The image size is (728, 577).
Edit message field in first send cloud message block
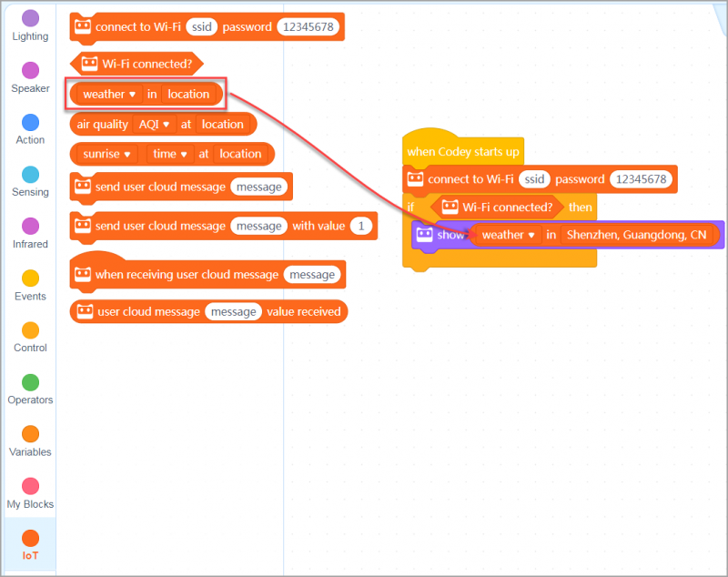click(258, 187)
